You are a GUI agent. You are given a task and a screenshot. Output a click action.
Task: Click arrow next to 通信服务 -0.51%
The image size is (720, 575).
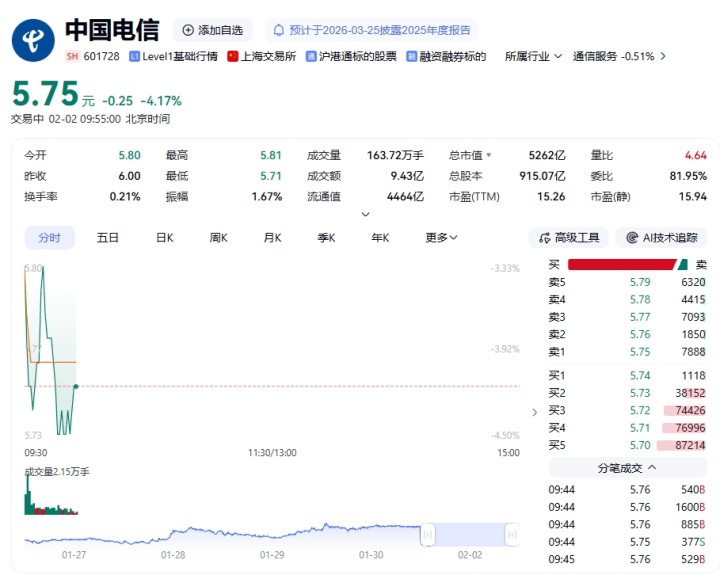[663, 56]
